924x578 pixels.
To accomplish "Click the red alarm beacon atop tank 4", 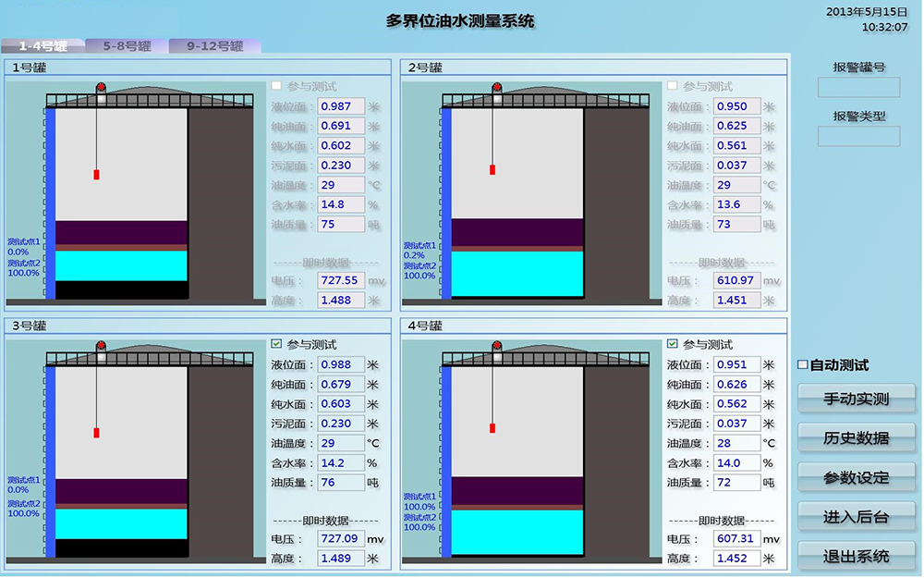I will coord(497,347).
